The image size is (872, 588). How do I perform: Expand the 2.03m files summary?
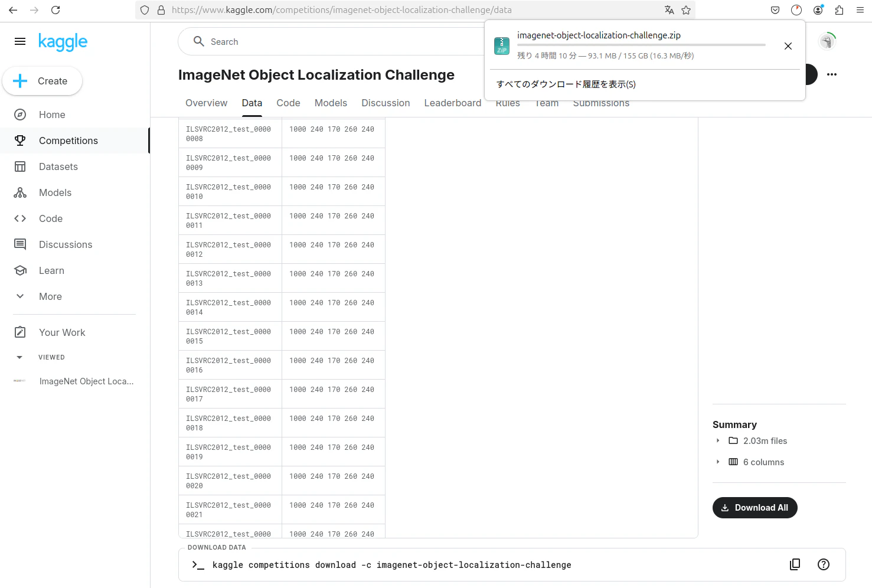[x=718, y=441]
